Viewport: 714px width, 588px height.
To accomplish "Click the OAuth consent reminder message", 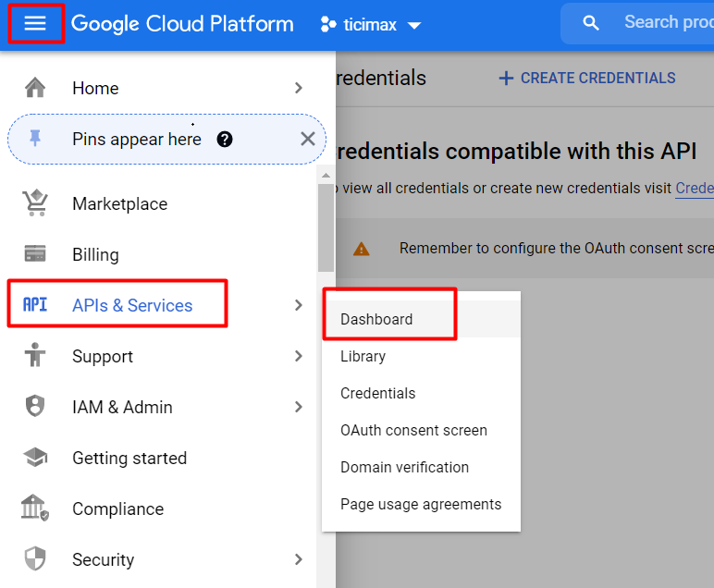I will [x=557, y=248].
